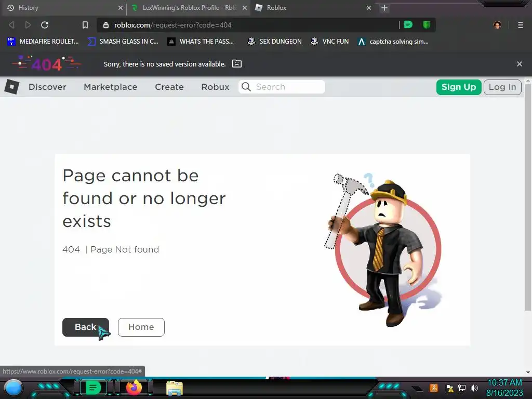Screen dimensions: 532x399
Task: Click the browser back arrow
Action: [x=11, y=25]
